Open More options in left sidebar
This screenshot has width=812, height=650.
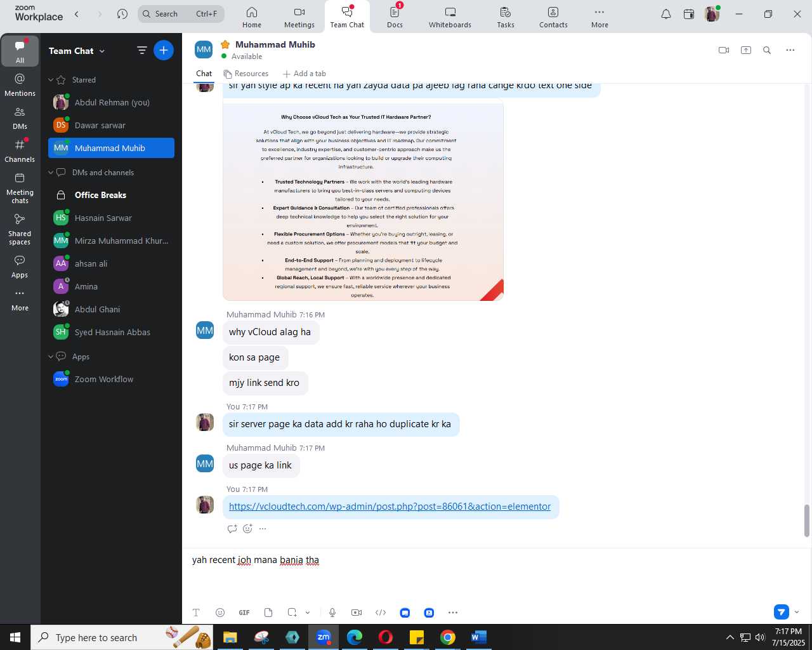(20, 300)
